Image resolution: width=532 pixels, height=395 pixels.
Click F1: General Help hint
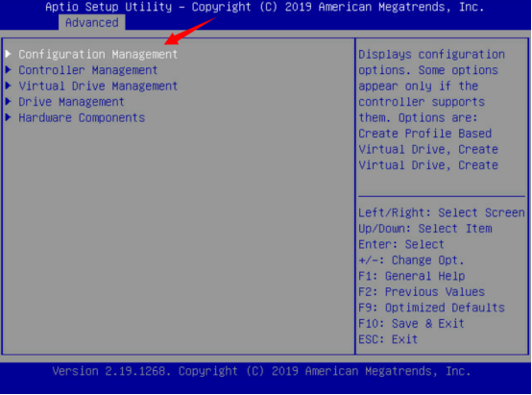click(x=412, y=276)
